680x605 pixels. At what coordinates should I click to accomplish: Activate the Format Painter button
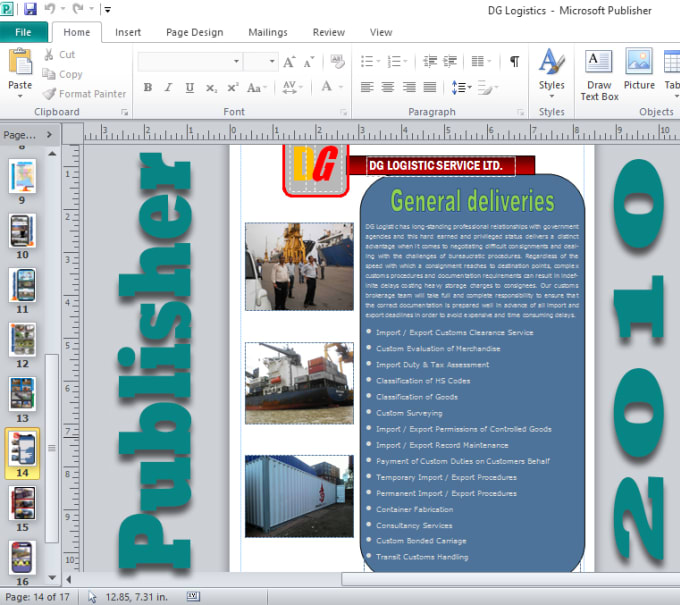(x=85, y=94)
